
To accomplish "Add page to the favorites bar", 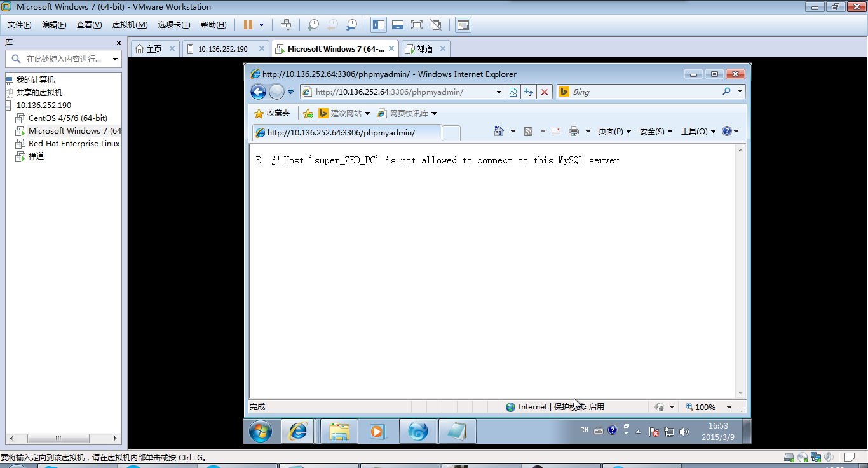I will [308, 113].
